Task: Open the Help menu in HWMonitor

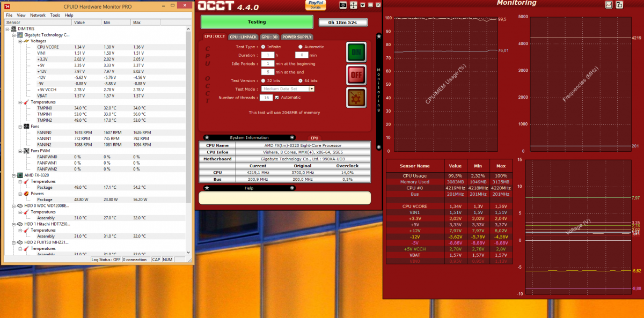Action: pos(69,15)
